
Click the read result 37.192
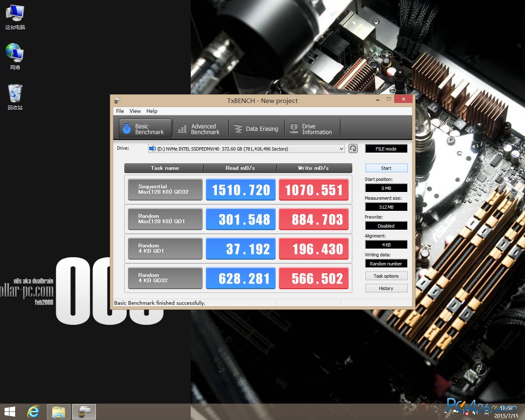pyautogui.click(x=241, y=249)
